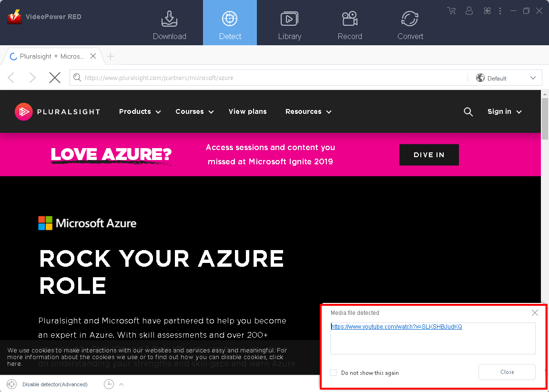Open the Library section

(290, 22)
